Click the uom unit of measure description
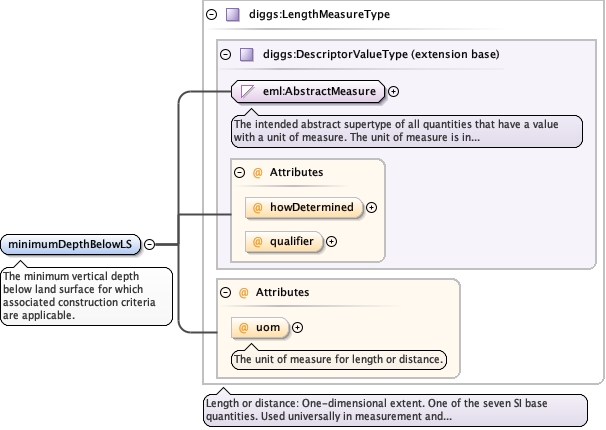The height and width of the screenshot is (430, 606). coord(339,358)
